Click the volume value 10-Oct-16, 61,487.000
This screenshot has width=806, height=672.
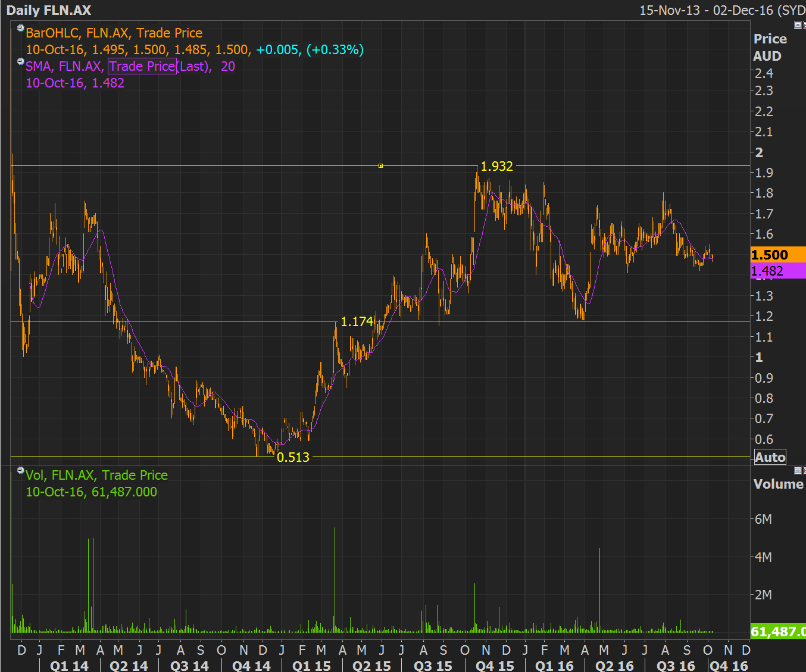[x=92, y=492]
